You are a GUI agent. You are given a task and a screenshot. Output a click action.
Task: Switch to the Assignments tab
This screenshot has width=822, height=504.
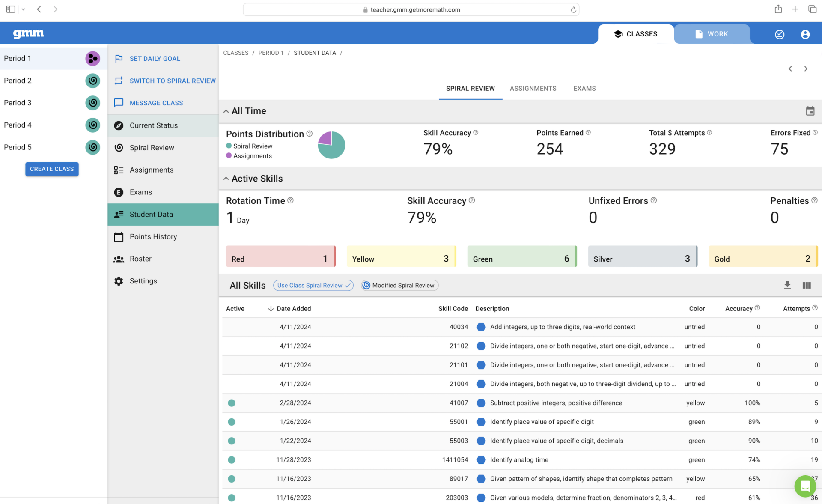533,89
